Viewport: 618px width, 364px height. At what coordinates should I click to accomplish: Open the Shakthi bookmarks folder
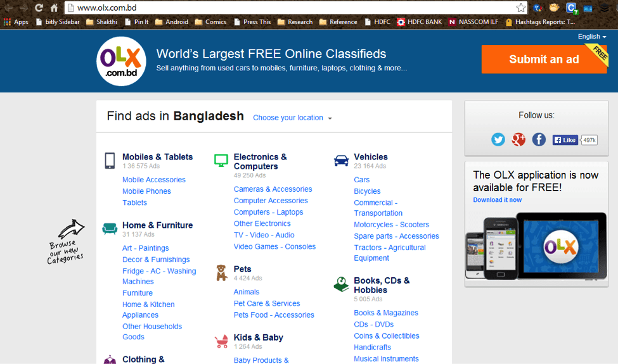coord(101,22)
